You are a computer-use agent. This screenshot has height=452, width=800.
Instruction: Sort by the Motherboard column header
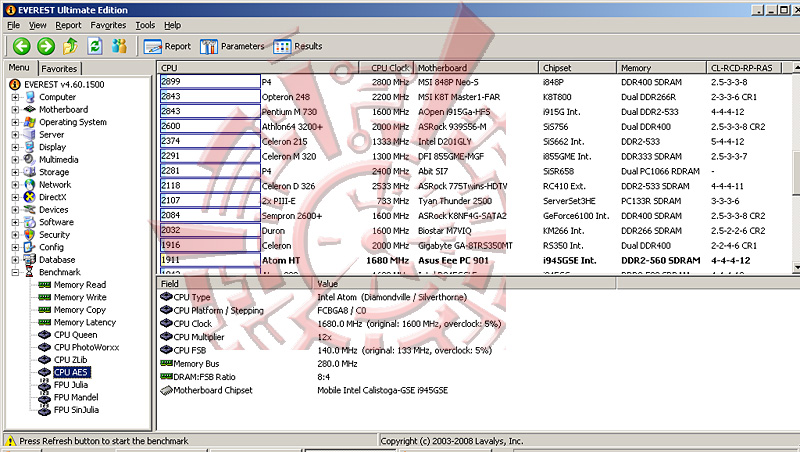coord(477,68)
